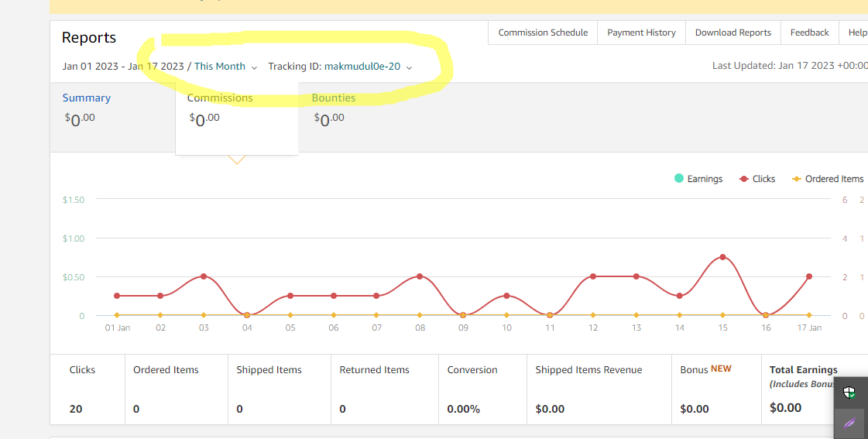Toggle the Clicks series in legend

coord(756,179)
